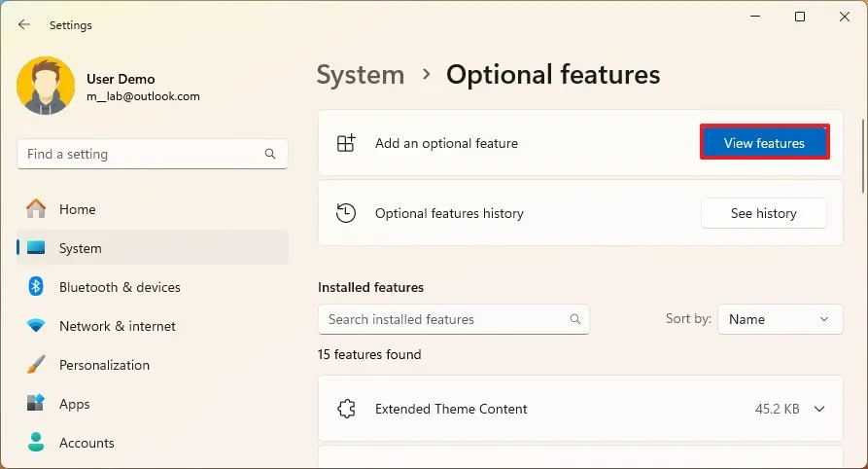Click the 15 features found text
The image size is (868, 469).
pos(369,354)
